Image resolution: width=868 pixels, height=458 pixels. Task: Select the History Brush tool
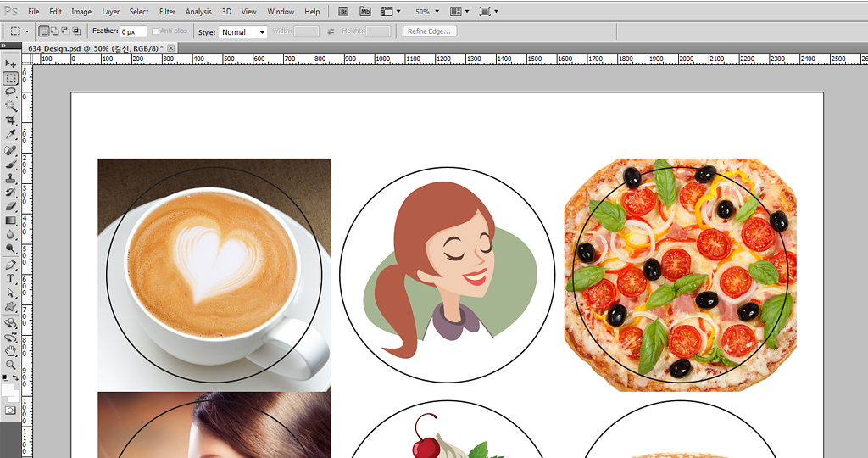coord(10,193)
